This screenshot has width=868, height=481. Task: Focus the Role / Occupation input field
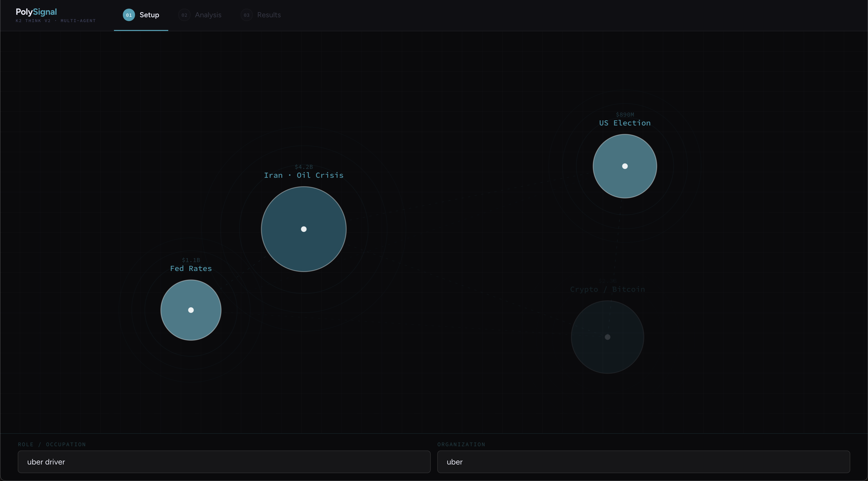[224, 462]
